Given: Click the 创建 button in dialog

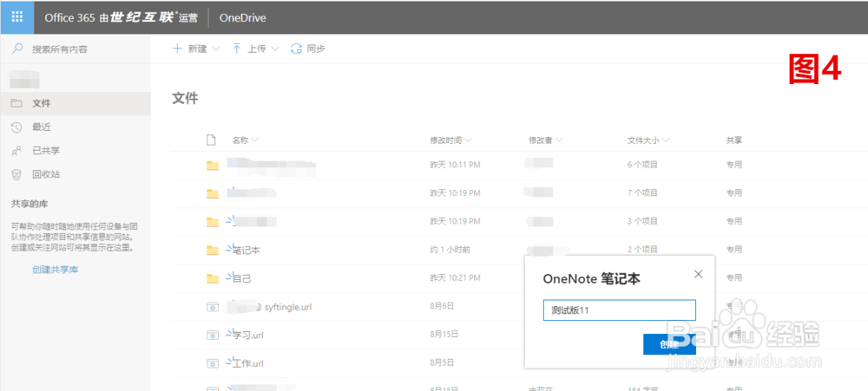Looking at the screenshot, I should click(669, 344).
